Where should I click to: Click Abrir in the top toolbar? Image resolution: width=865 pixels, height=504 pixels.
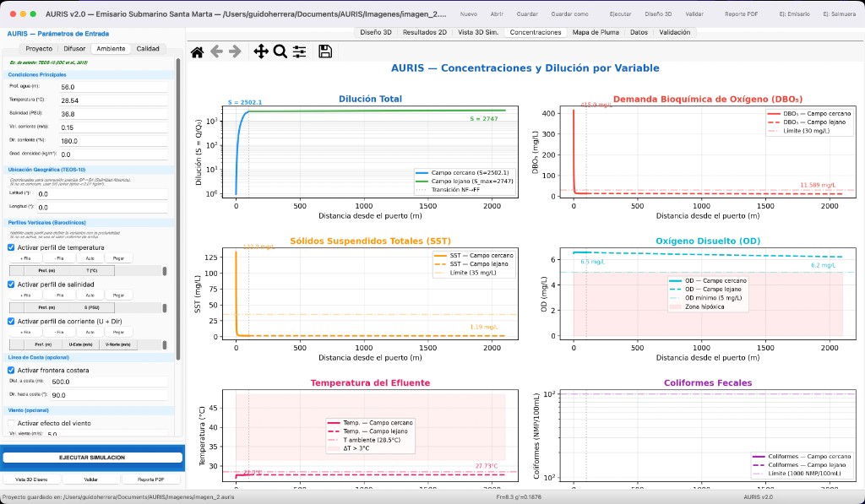coord(497,14)
